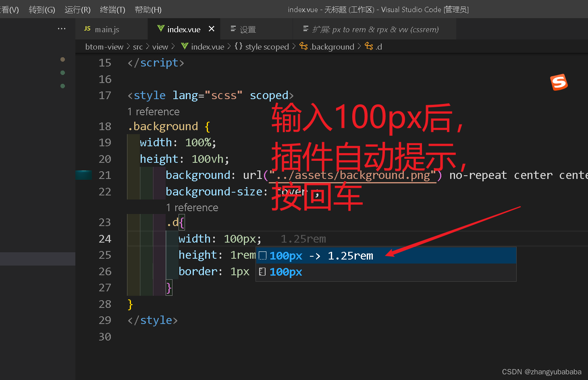Open the '1 reference' CodeLens above .d
This screenshot has width=588, height=380.
(x=192, y=208)
